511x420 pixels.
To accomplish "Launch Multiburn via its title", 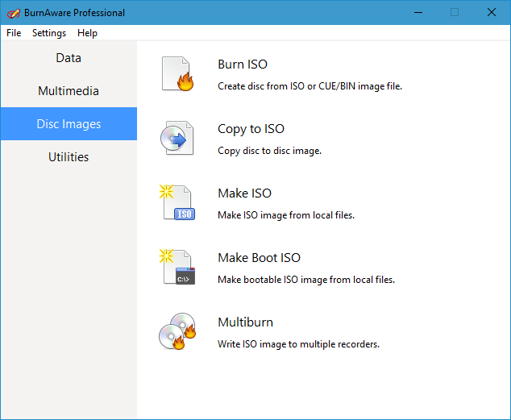I will [245, 322].
